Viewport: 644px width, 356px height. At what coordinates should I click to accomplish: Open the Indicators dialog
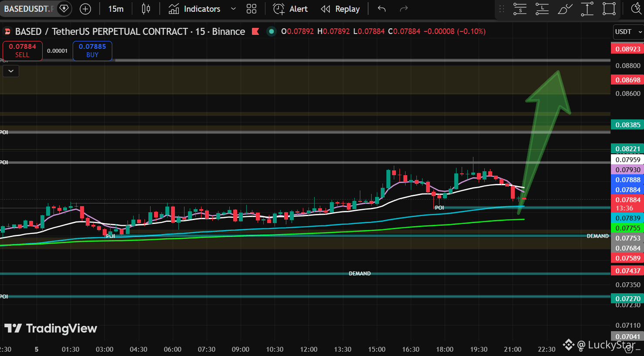[195, 9]
